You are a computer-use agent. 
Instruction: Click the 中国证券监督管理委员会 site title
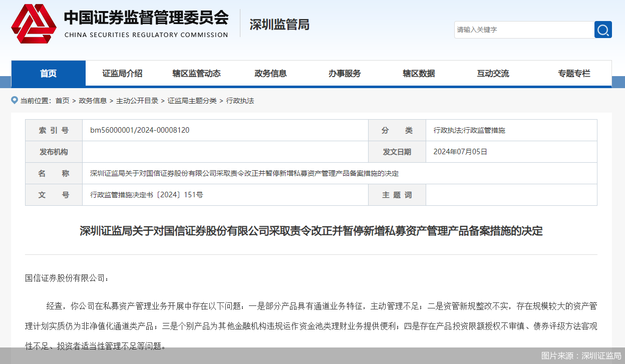(146, 18)
